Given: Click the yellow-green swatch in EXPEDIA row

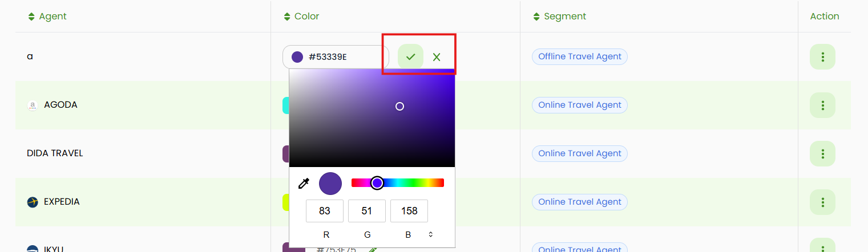Looking at the screenshot, I should tap(286, 202).
